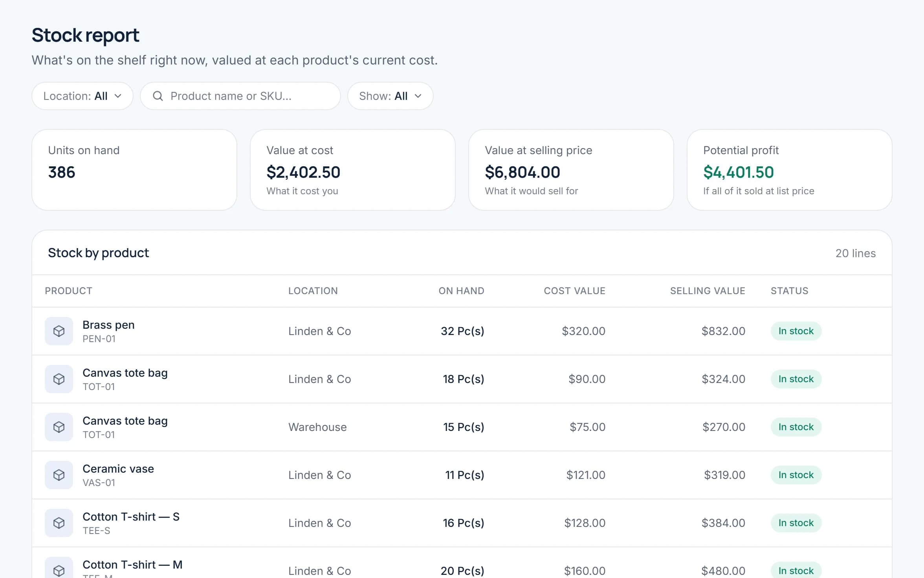Viewport: 924px width, 578px height.
Task: Click the In stock badge in the Warehouse row
Action: [796, 427]
